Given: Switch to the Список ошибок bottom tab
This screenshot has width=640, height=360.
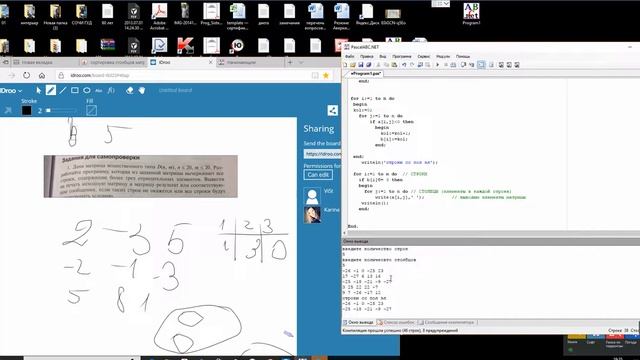Looking at the screenshot, I should 396,322.
